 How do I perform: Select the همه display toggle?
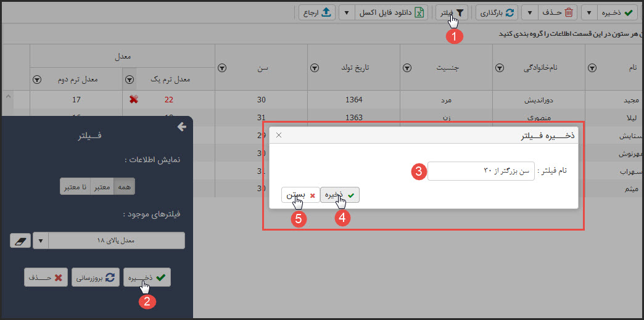click(124, 186)
